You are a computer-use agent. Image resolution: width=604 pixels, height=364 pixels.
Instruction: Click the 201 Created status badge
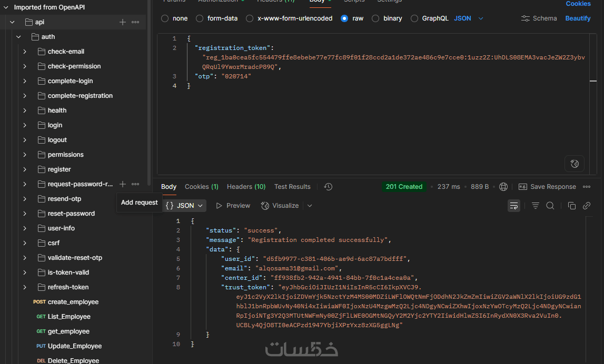(x=404, y=187)
